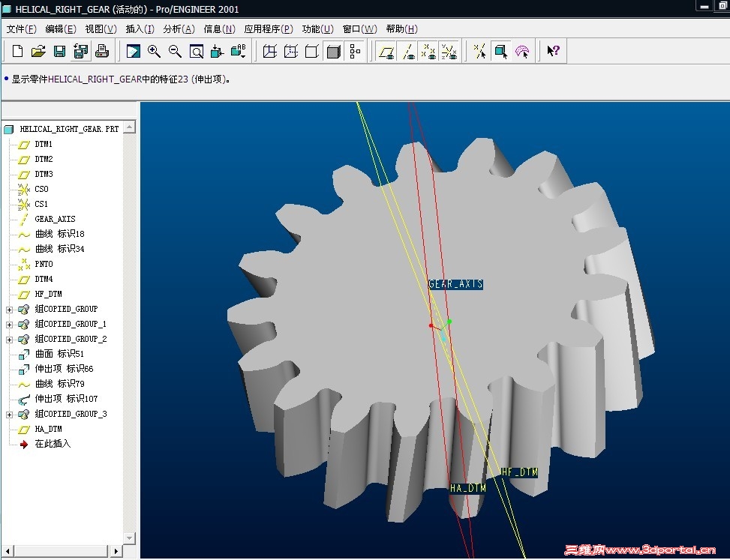Click the HF_DTM label in viewport
This screenshot has height=560, width=730.
519,472
